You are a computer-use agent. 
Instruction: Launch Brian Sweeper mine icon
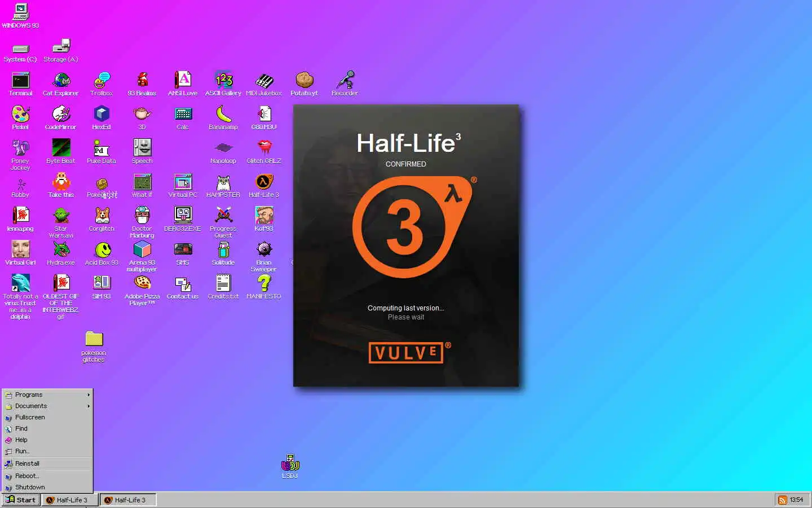(264, 257)
